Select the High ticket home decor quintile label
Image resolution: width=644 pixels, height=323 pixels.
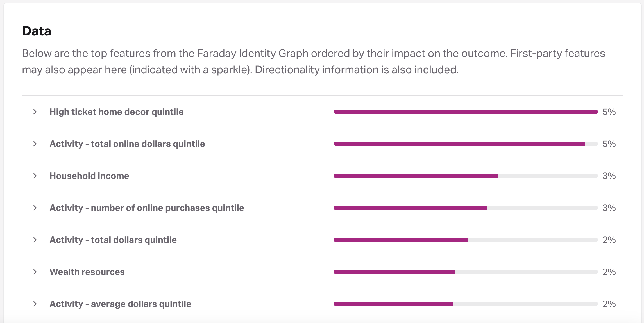[x=117, y=112]
